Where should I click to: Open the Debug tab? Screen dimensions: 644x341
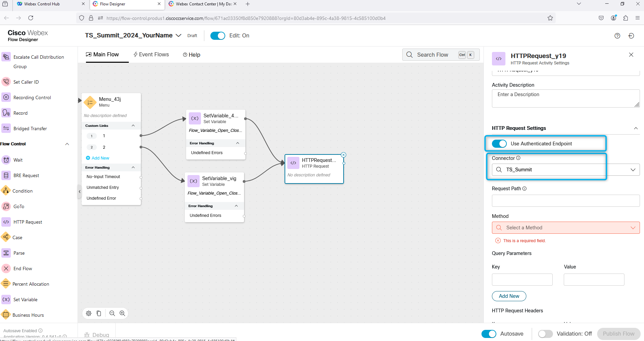coord(97,335)
